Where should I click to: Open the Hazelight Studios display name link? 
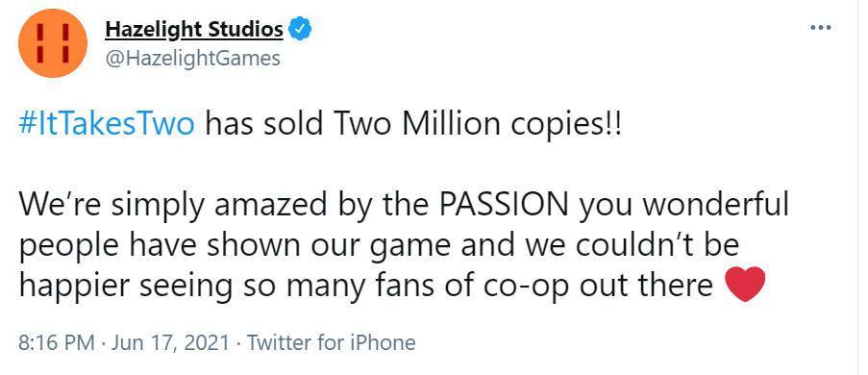point(194,30)
